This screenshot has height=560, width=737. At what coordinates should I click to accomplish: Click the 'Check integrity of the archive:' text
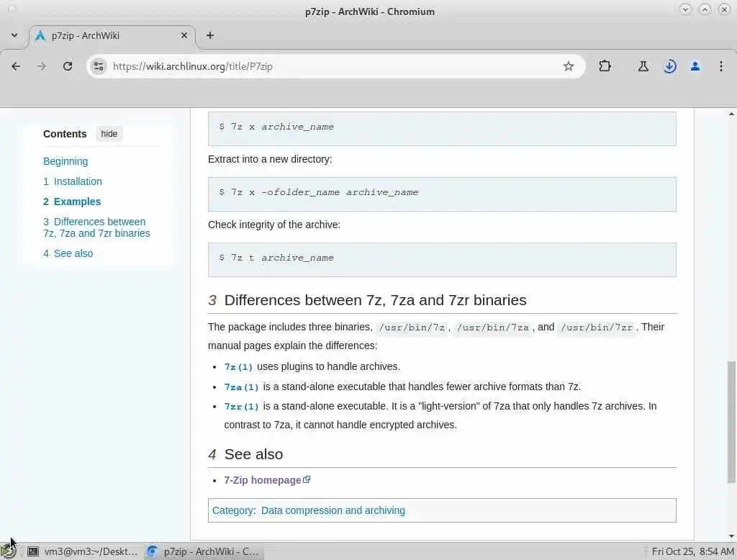click(274, 225)
